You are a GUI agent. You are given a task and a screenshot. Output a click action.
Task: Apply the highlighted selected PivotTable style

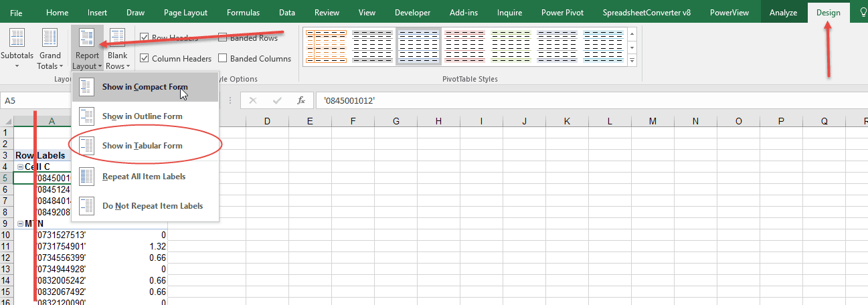(x=418, y=47)
